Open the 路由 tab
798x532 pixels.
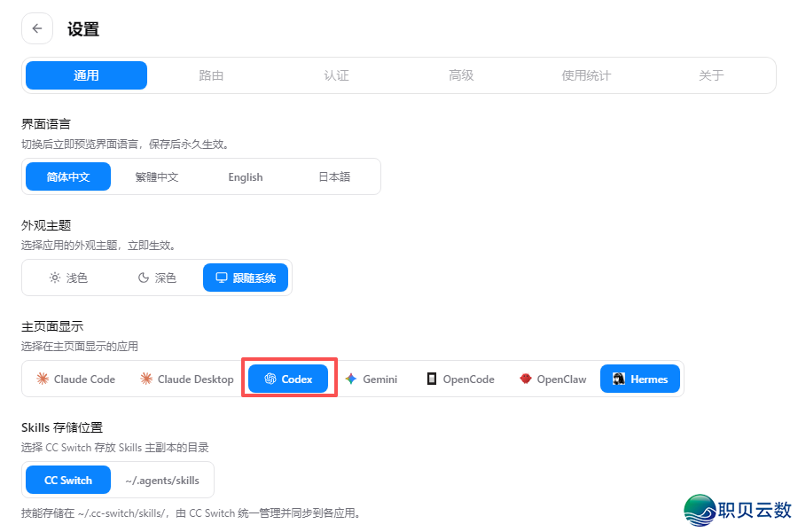(x=211, y=75)
